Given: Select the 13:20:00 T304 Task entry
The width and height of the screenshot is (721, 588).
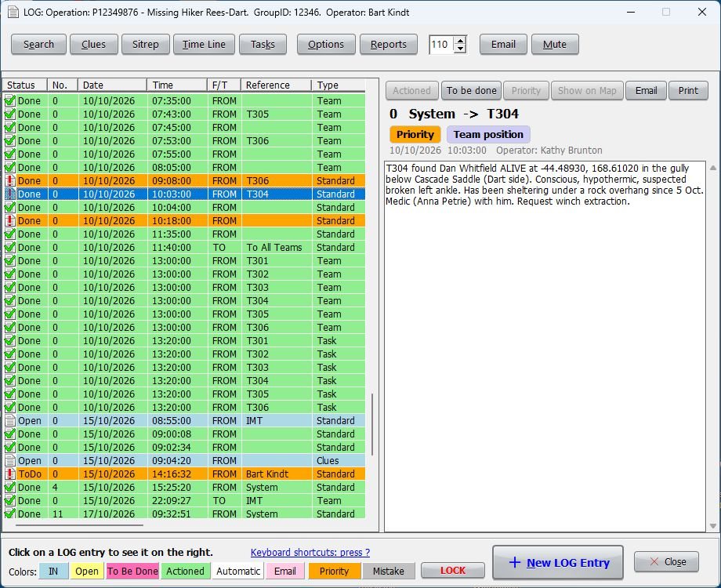Looking at the screenshot, I should (184, 381).
